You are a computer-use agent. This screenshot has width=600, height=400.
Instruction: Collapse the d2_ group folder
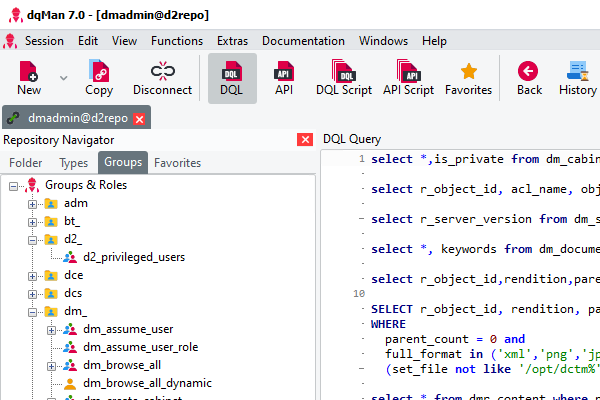tap(33, 240)
